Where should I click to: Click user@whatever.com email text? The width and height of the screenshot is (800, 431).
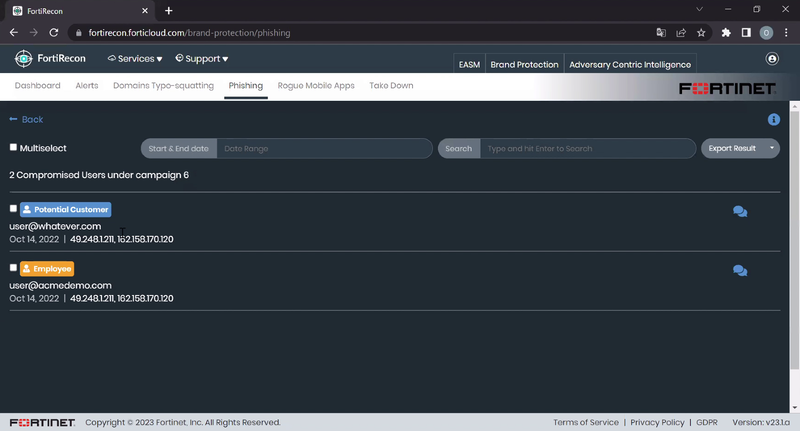[x=55, y=226]
